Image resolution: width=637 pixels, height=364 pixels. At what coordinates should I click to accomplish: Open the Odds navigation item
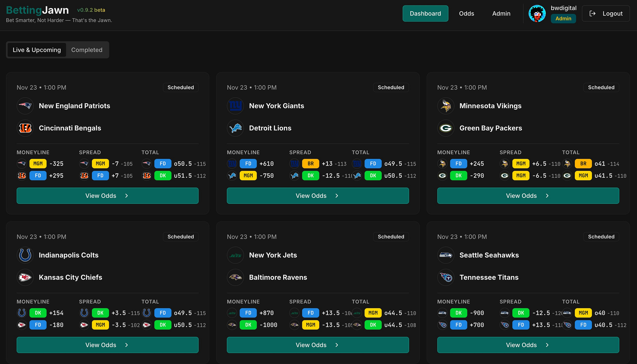(x=467, y=14)
